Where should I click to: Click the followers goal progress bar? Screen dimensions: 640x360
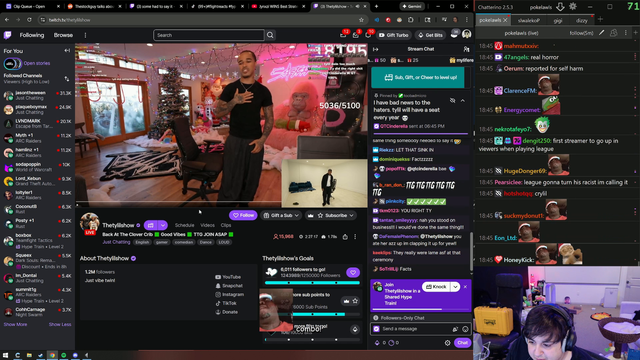(x=312, y=282)
